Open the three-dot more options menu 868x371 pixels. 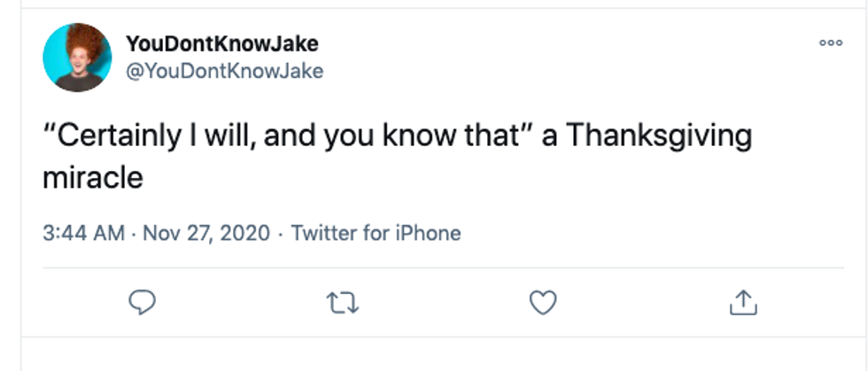tap(831, 43)
